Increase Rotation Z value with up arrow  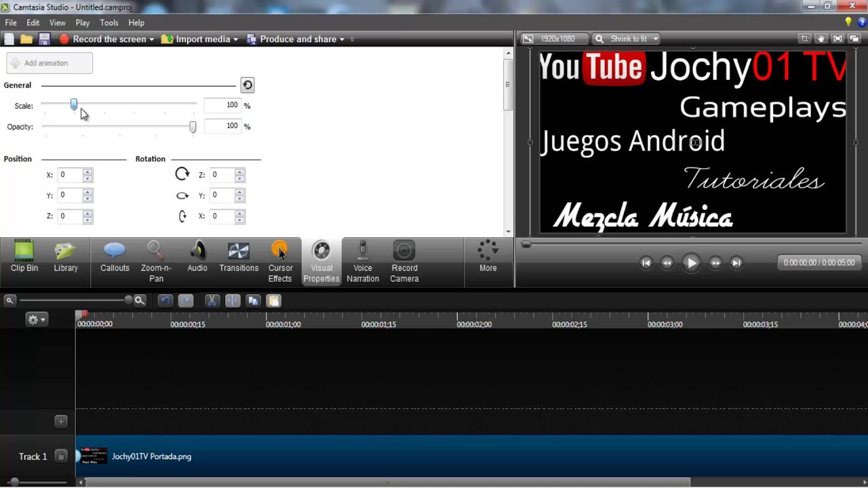[239, 171]
